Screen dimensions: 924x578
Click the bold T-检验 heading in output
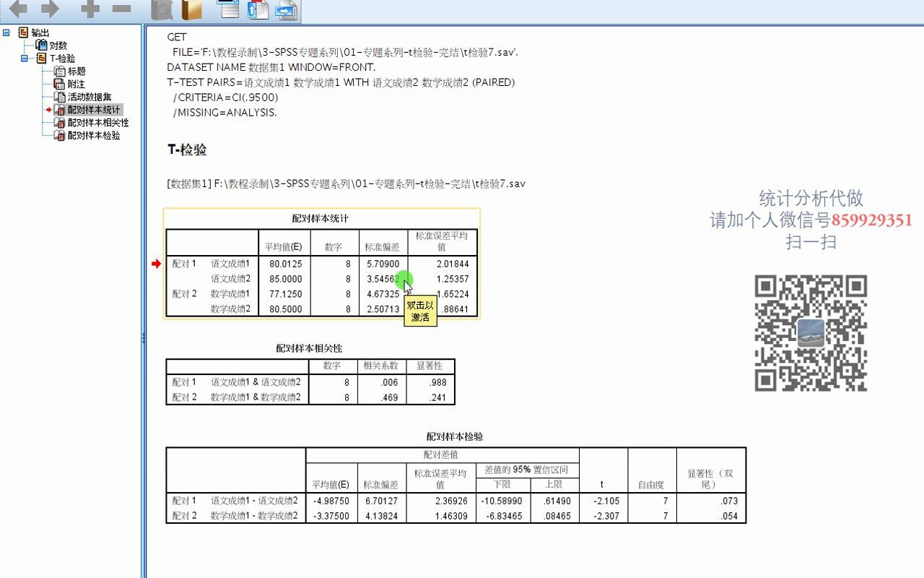pos(187,150)
